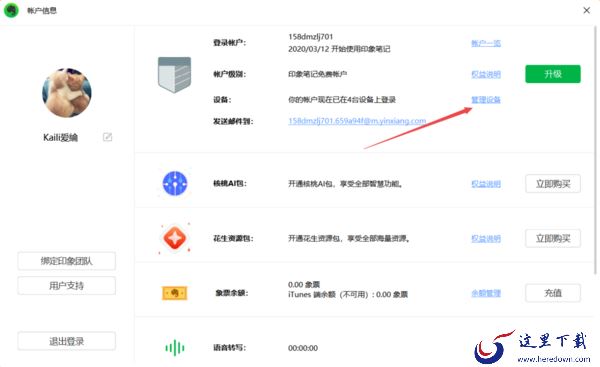Viewport: 600px width, 367px height.
Task: Click the Evernote elephant logo in title bar
Action: 11,10
